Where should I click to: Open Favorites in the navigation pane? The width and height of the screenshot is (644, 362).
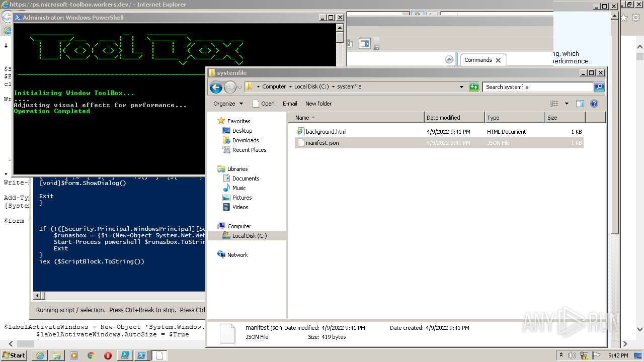[238, 121]
